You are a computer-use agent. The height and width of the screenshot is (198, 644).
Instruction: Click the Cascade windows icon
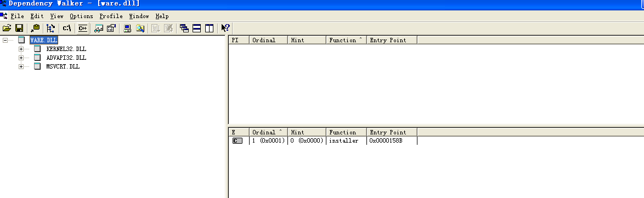pyautogui.click(x=184, y=29)
